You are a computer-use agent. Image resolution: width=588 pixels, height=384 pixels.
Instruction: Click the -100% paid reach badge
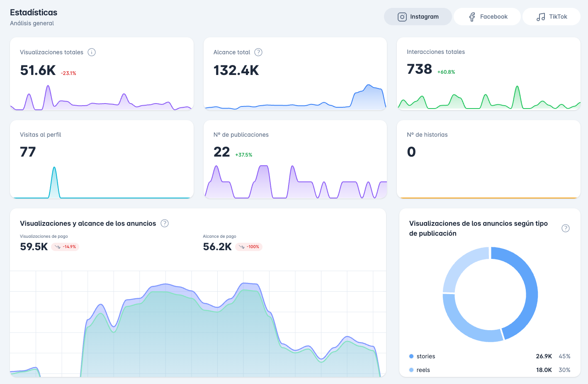point(249,247)
